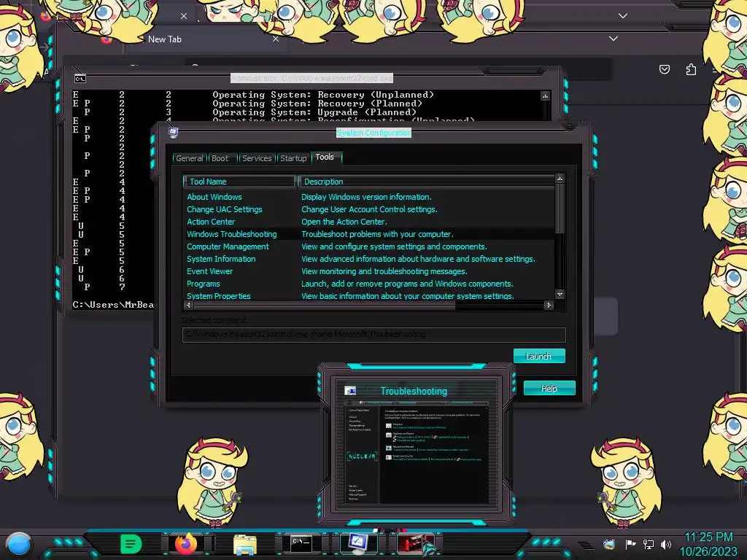Select Change UAC Settings tool
This screenshot has height=560, width=747.
[225, 209]
